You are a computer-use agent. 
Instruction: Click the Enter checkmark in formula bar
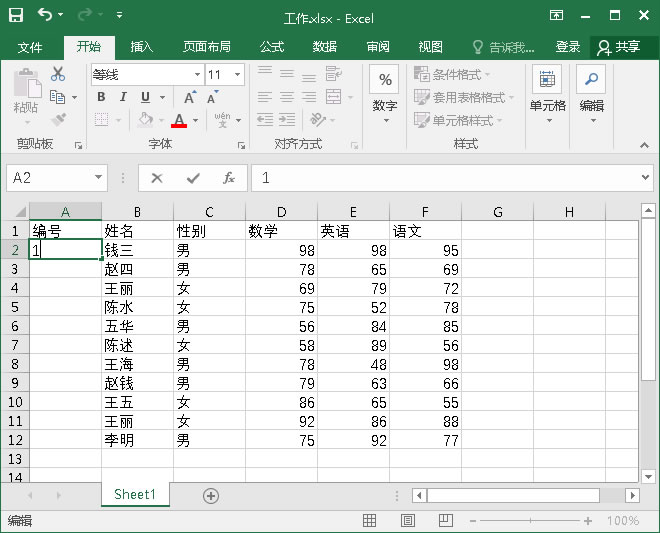click(193, 178)
